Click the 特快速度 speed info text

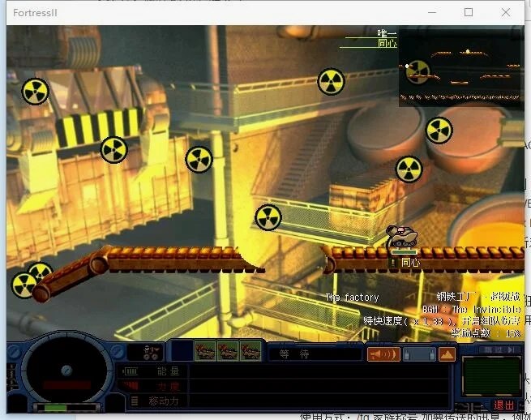coord(442,321)
